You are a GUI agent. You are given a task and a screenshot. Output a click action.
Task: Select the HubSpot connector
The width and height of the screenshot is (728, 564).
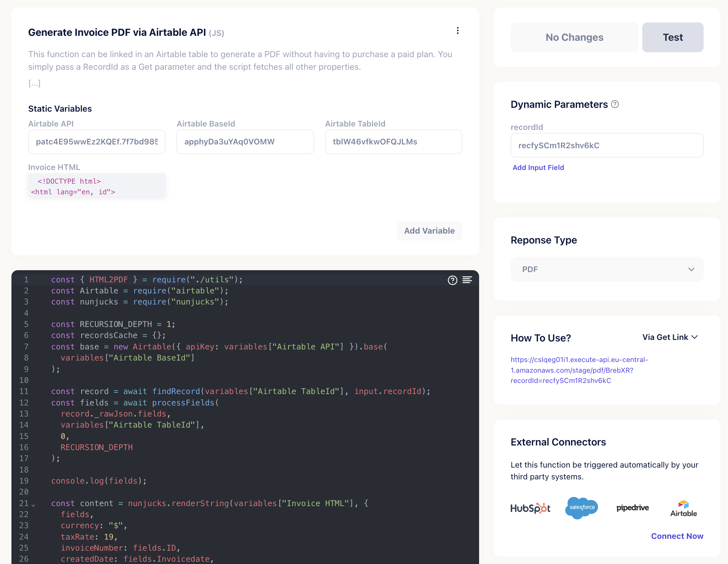click(531, 508)
